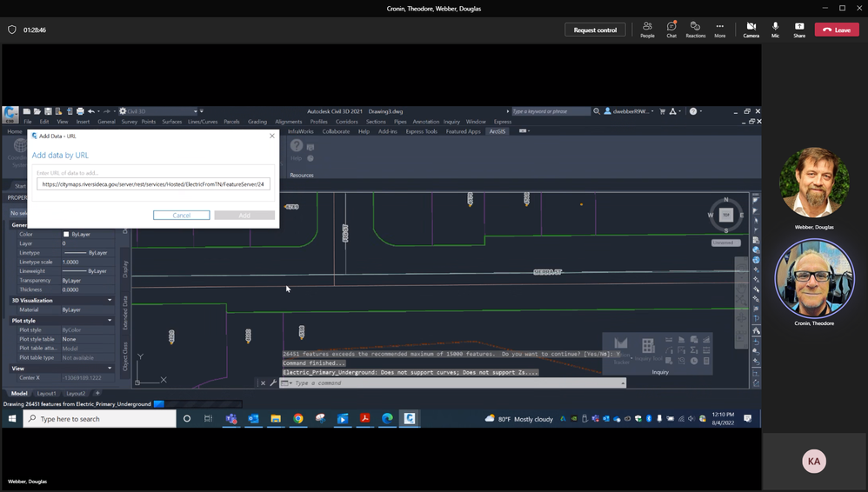Toggle the Teams camera on or off

751,30
